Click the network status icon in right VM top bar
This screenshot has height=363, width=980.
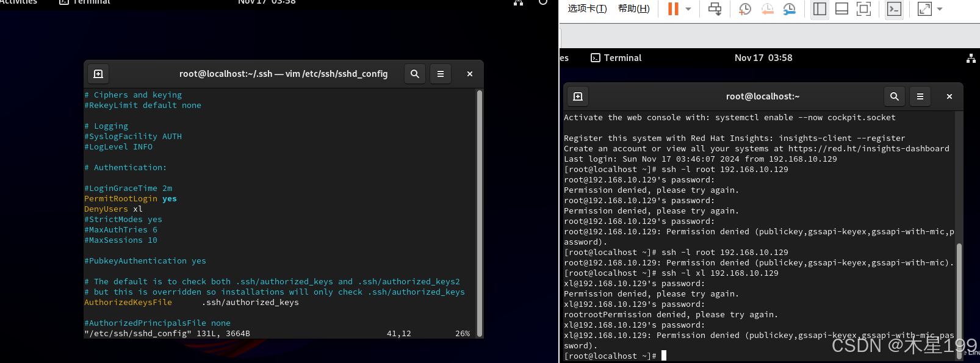971,58
